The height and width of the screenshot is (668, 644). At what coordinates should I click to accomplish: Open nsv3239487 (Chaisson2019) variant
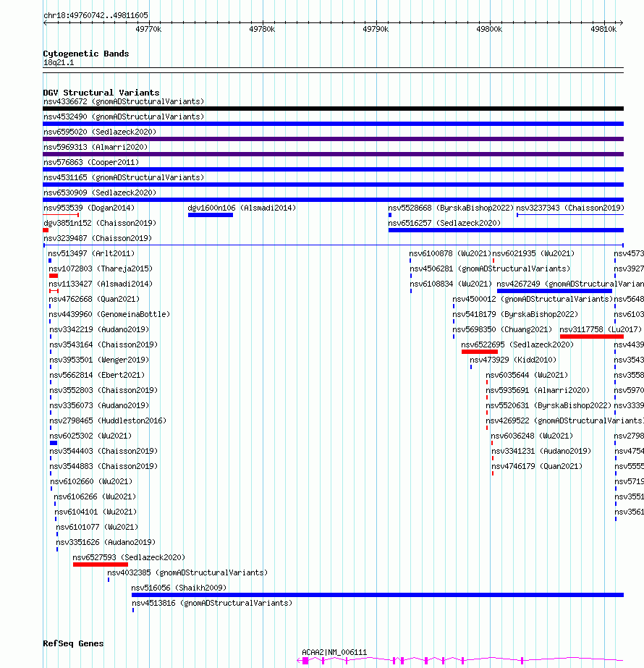(98, 239)
